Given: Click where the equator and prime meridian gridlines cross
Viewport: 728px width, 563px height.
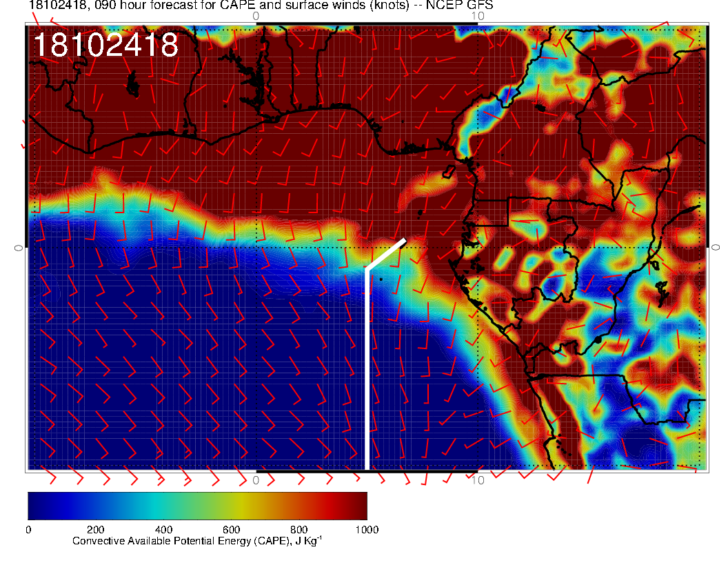Looking at the screenshot, I should pyautogui.click(x=256, y=247).
